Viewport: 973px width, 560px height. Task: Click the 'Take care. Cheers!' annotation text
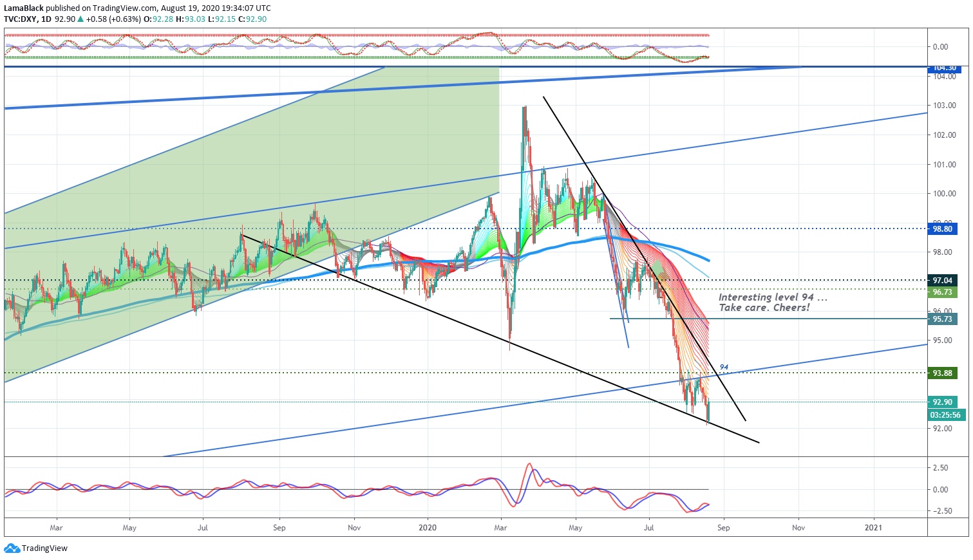point(764,308)
